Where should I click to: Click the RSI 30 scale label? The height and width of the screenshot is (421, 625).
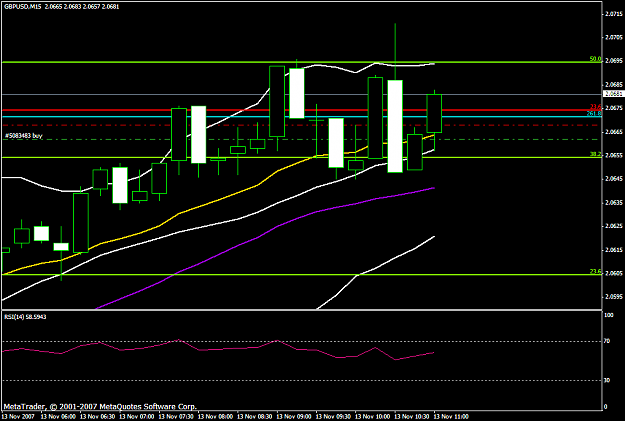[x=607, y=380]
